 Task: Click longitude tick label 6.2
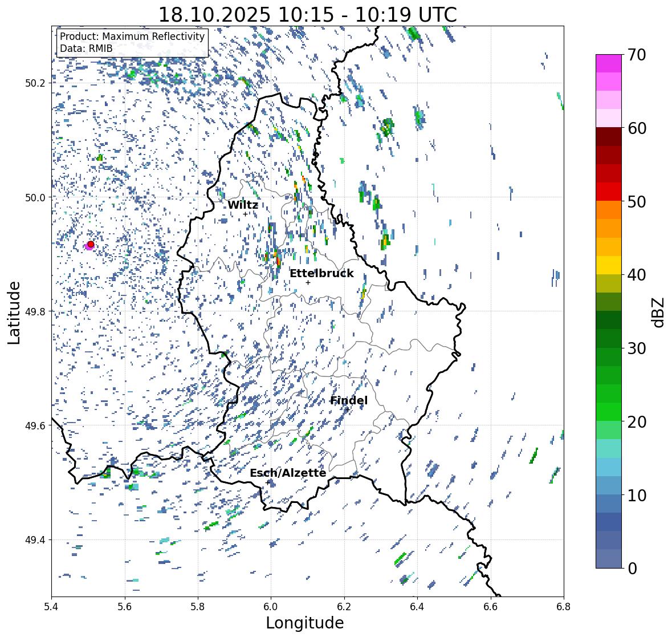coord(344,607)
